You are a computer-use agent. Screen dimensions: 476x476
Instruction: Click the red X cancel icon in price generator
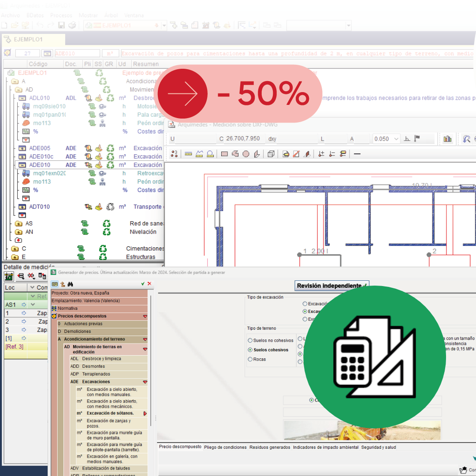coord(149,284)
